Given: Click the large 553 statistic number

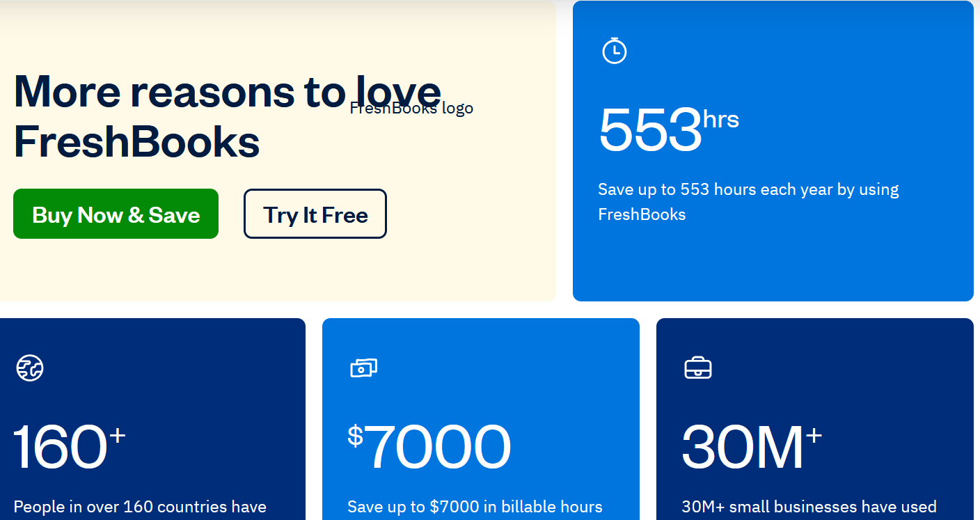Looking at the screenshot, I should [x=649, y=130].
